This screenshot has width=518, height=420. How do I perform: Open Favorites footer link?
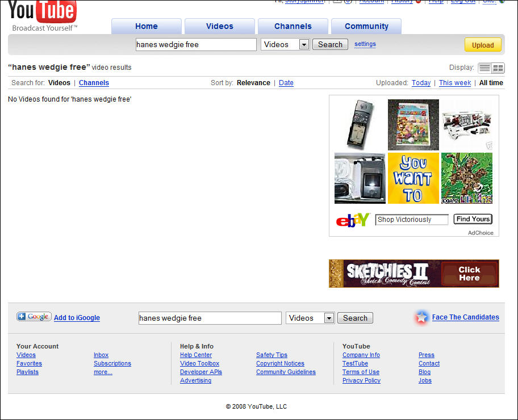tap(29, 364)
